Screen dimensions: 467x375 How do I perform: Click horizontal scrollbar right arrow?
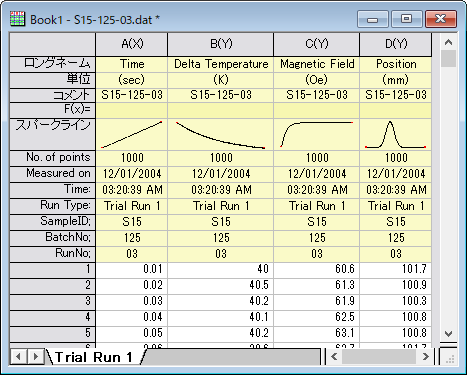pos(425,357)
